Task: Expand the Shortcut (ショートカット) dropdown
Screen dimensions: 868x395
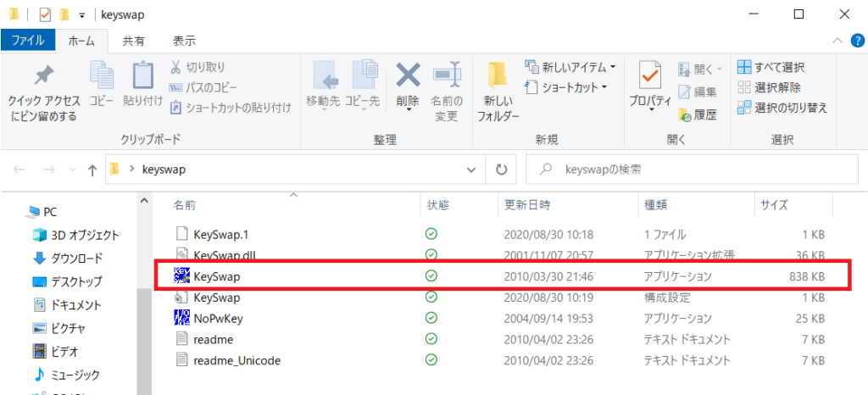Action: tap(604, 87)
